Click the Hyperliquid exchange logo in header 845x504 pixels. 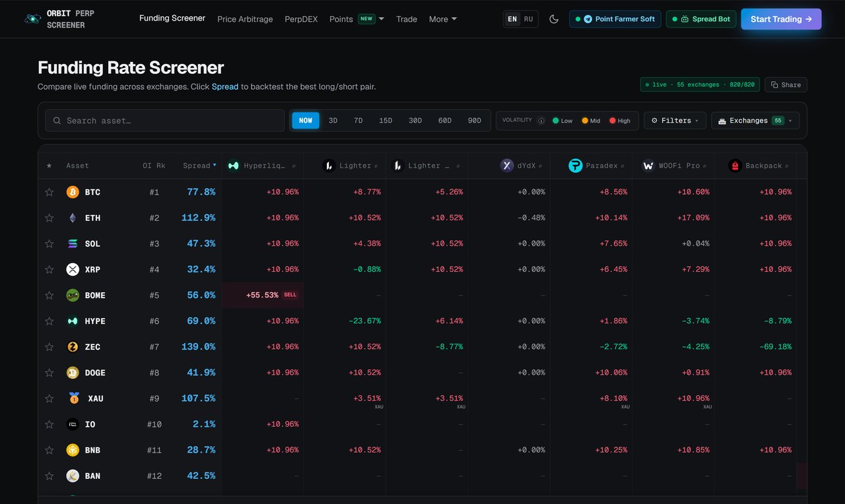tap(233, 166)
